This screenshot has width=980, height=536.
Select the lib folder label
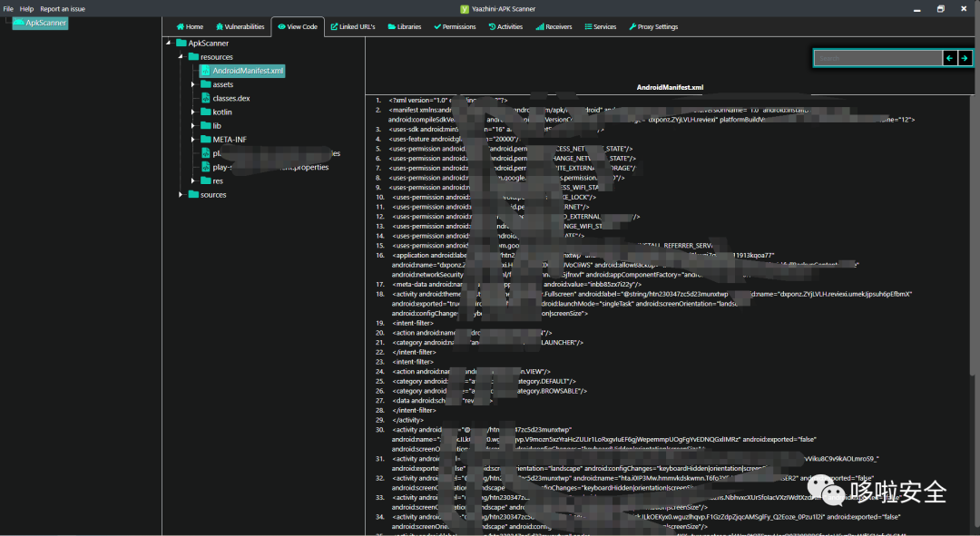[x=217, y=125]
